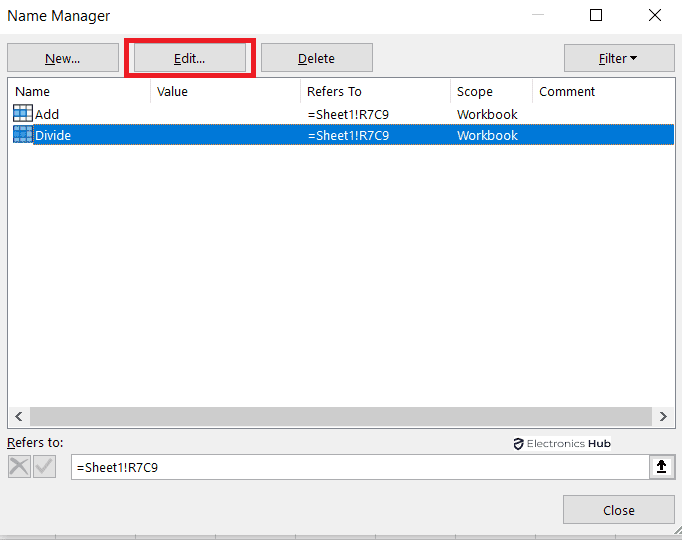Sort by the Scope column header

(x=490, y=91)
